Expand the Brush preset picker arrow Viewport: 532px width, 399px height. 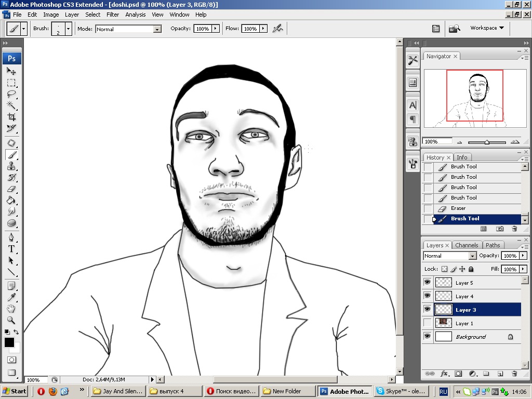pos(68,29)
